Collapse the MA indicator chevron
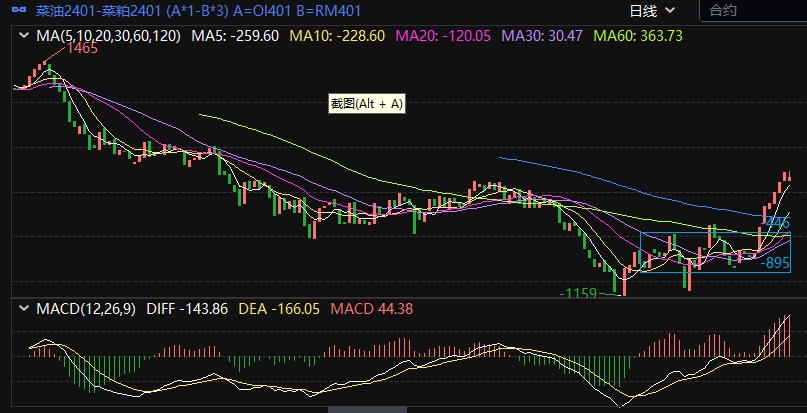807x413 pixels. [24, 36]
